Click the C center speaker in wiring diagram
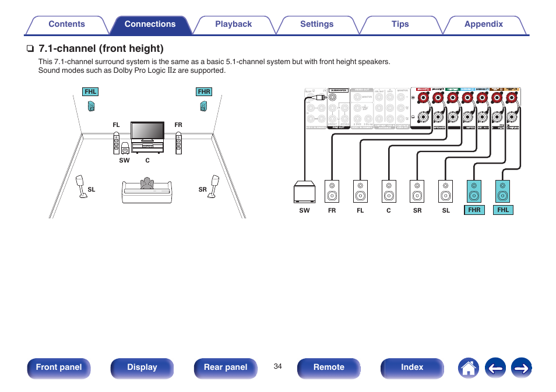 click(389, 192)
